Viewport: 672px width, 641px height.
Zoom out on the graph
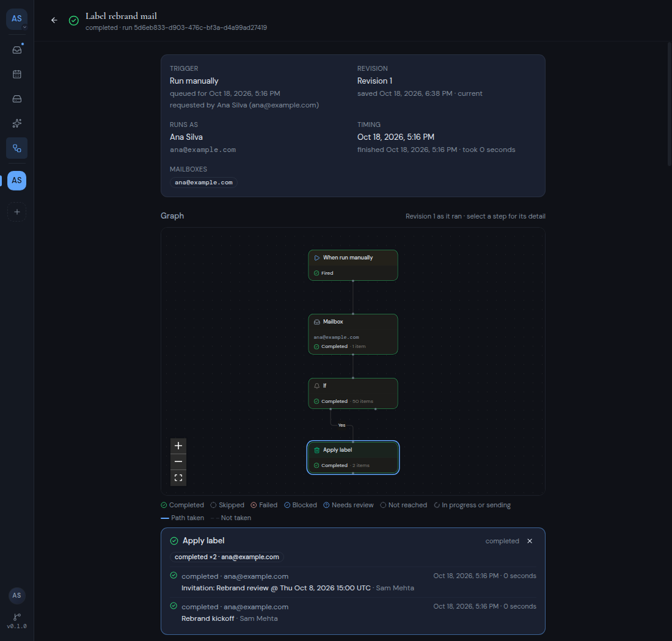click(x=178, y=462)
